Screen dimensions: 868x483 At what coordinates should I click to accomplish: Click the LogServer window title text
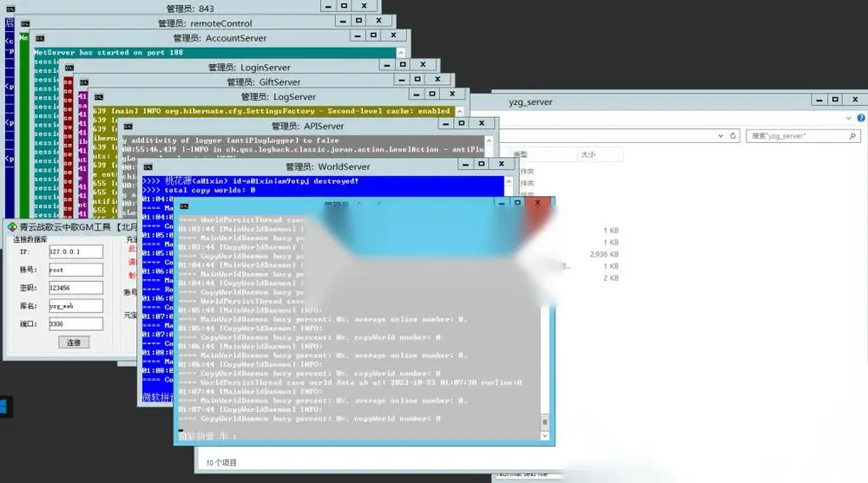point(279,97)
